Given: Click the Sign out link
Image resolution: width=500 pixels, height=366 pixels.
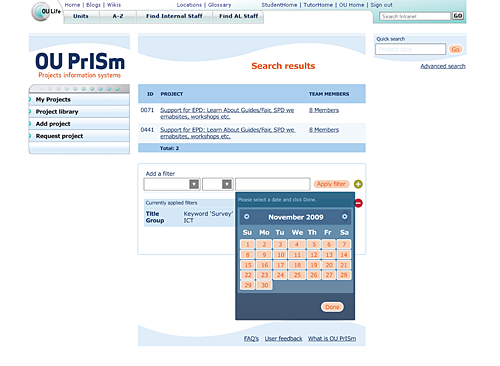Looking at the screenshot, I should tap(382, 5).
